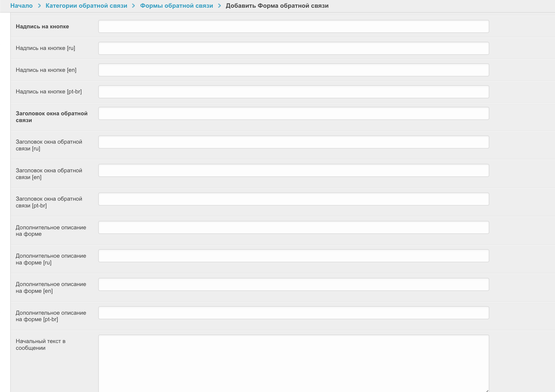This screenshot has height=392, width=555.
Task: Focus Дополнительное описание на форме [pt-br] field
Action: point(293,313)
